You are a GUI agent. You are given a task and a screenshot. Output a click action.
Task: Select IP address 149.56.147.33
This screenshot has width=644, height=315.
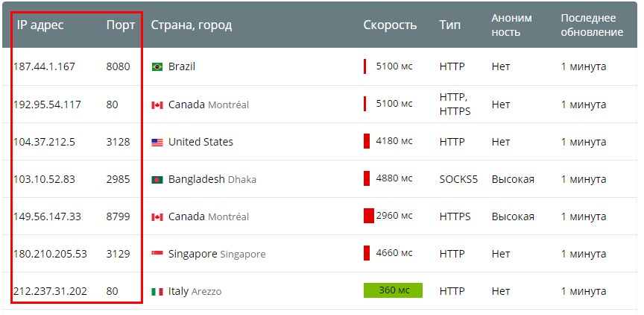[x=47, y=216]
